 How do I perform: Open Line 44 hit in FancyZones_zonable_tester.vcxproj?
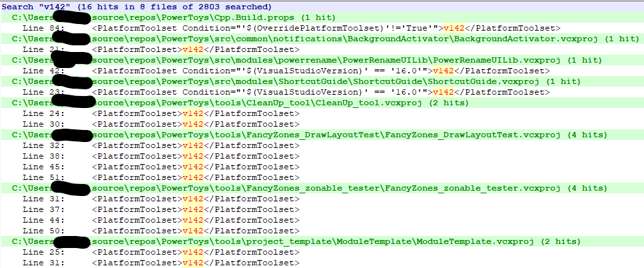322,220
